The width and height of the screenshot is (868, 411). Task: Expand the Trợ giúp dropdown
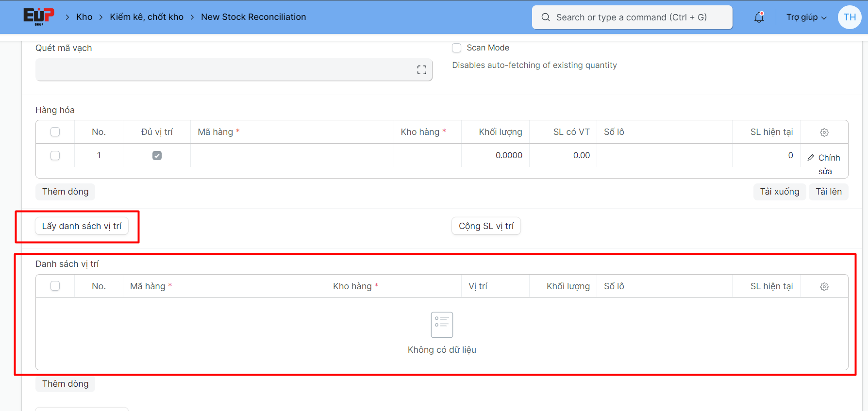click(x=806, y=17)
